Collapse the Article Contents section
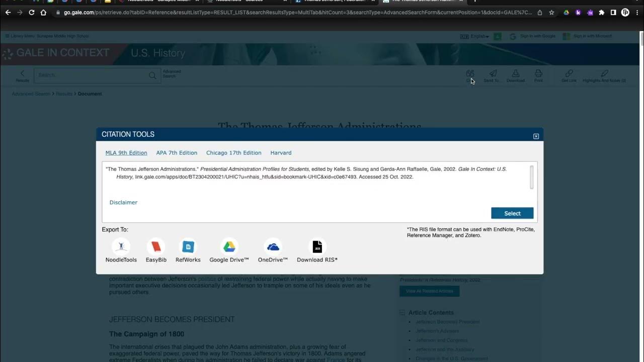The image size is (644, 362). pos(402,313)
